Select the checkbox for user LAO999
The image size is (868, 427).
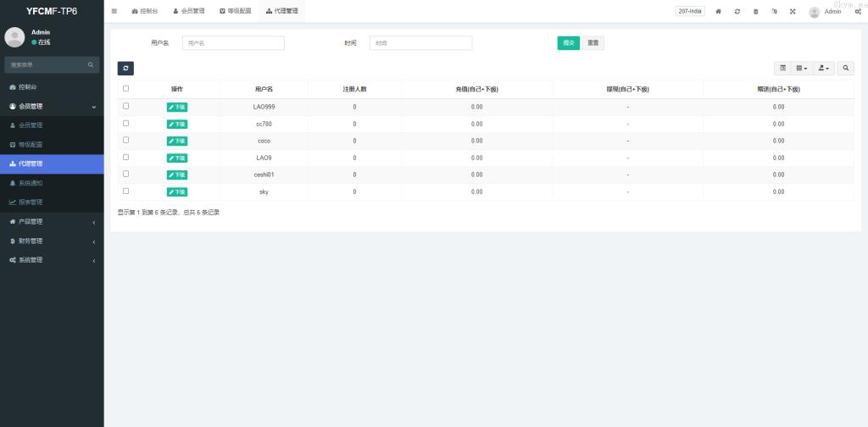(x=126, y=106)
